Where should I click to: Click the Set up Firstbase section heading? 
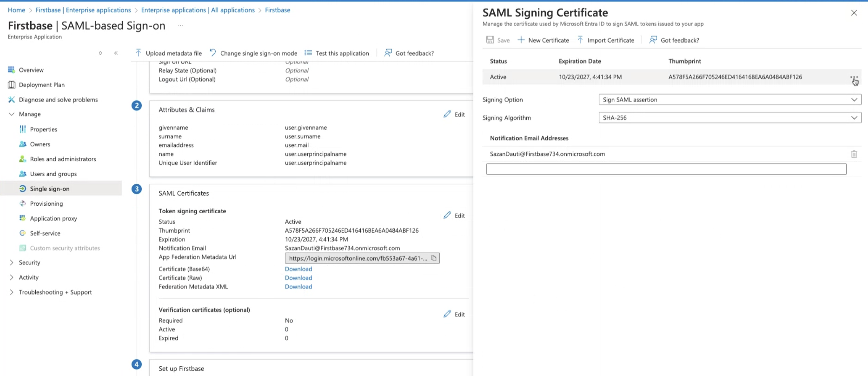point(181,368)
